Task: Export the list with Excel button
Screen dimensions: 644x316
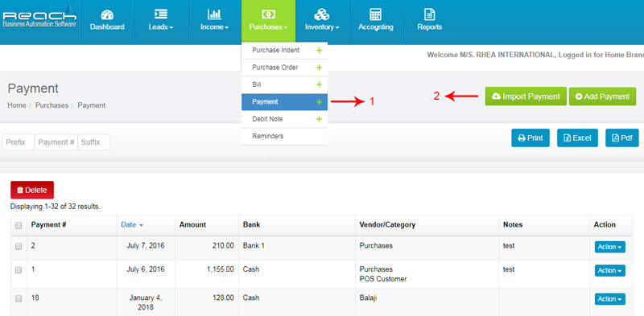Action: click(x=577, y=137)
